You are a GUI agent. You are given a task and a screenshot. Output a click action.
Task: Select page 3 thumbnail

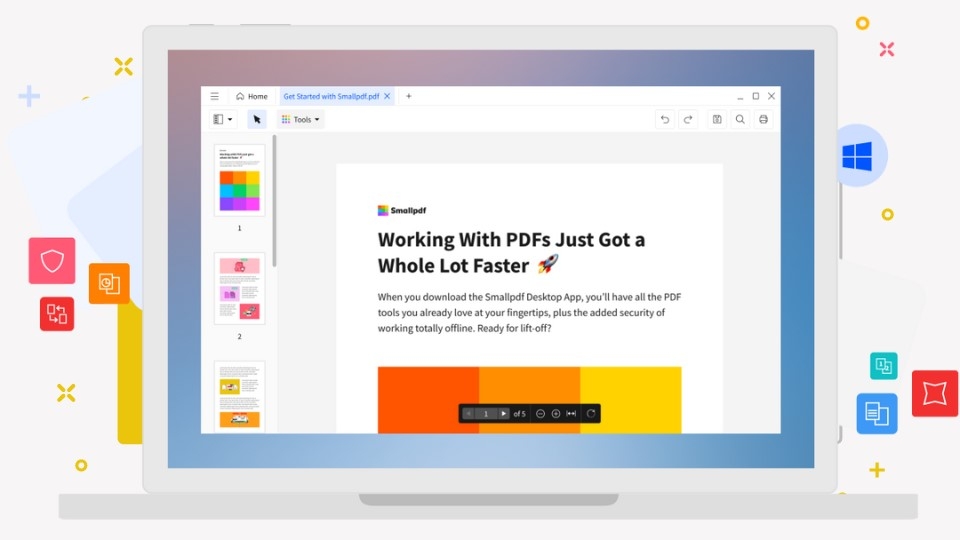point(239,397)
